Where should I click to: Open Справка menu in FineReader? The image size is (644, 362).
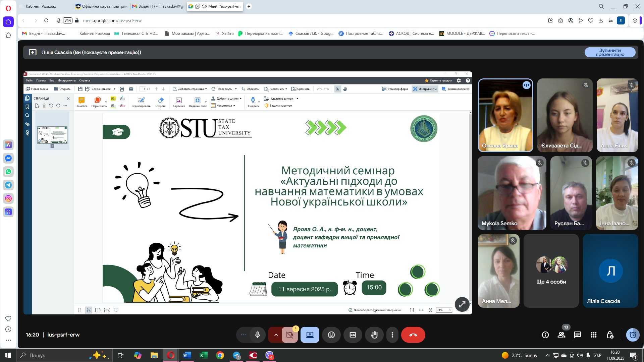pyautogui.click(x=85, y=80)
